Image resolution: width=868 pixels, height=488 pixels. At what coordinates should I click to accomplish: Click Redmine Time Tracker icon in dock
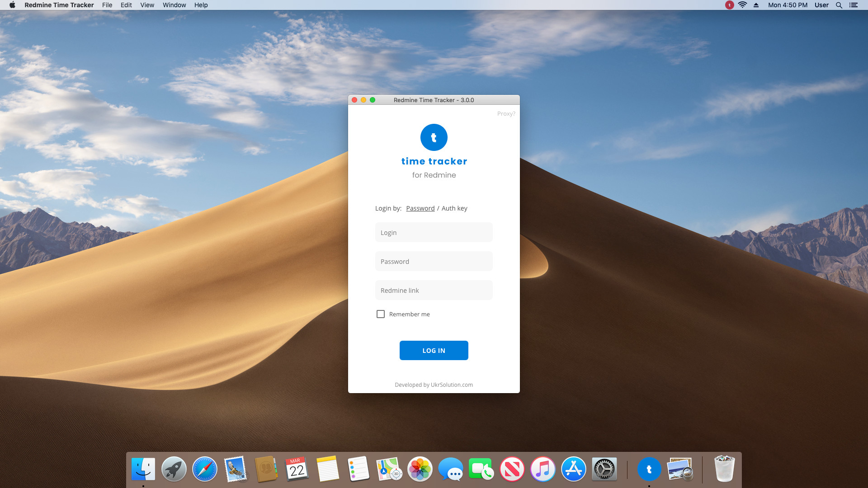(649, 469)
